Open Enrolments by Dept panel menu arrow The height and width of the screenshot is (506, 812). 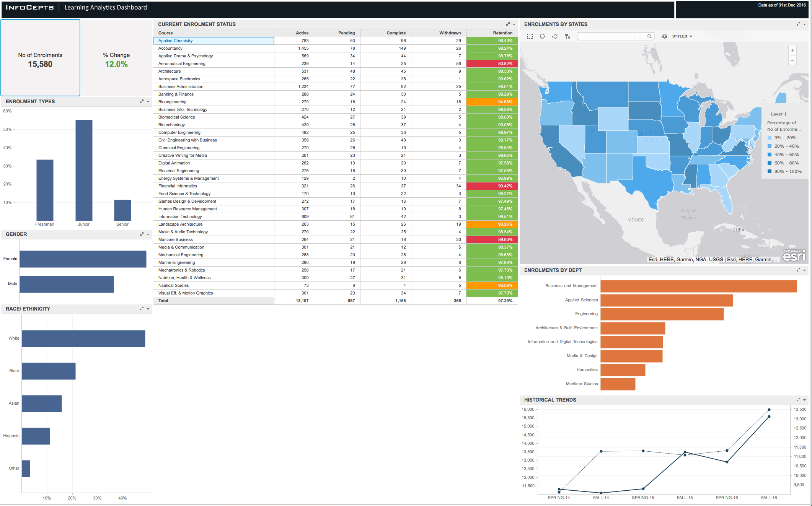pos(804,270)
